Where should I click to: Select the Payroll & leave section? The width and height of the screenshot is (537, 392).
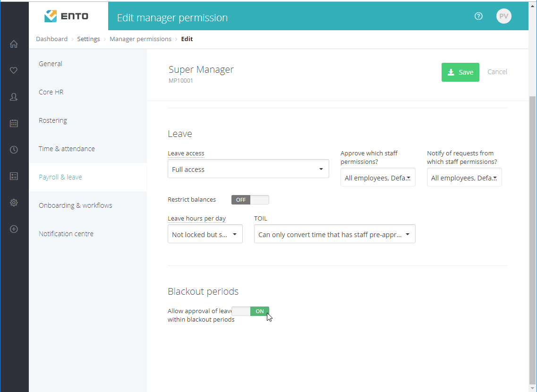tap(88, 177)
